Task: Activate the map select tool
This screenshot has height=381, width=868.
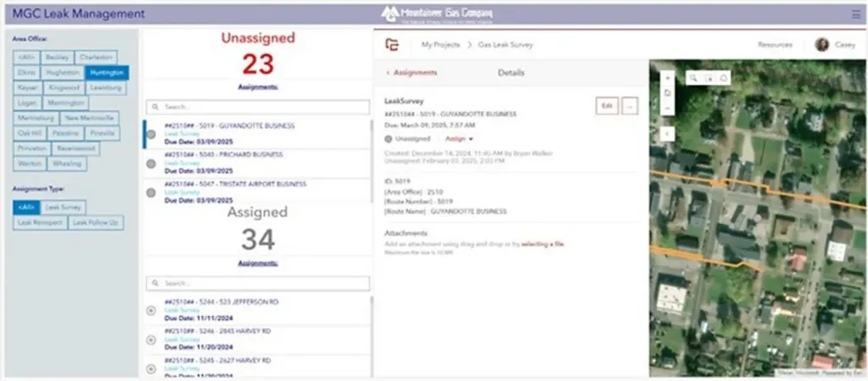Action: tap(708, 78)
